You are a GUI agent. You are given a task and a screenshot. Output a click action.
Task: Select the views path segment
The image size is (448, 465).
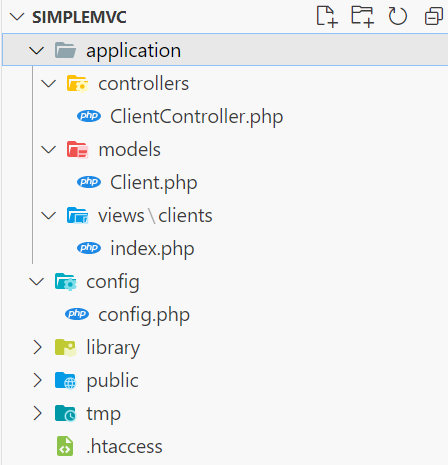(x=121, y=216)
